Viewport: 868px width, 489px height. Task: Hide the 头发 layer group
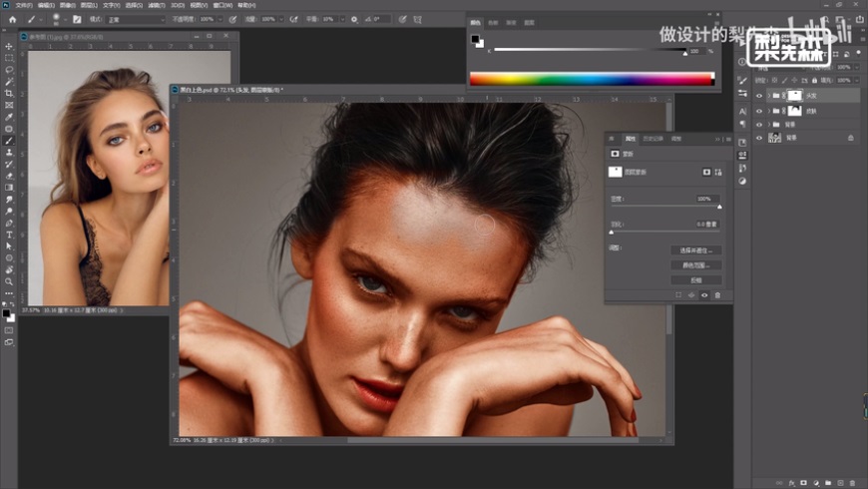[759, 96]
